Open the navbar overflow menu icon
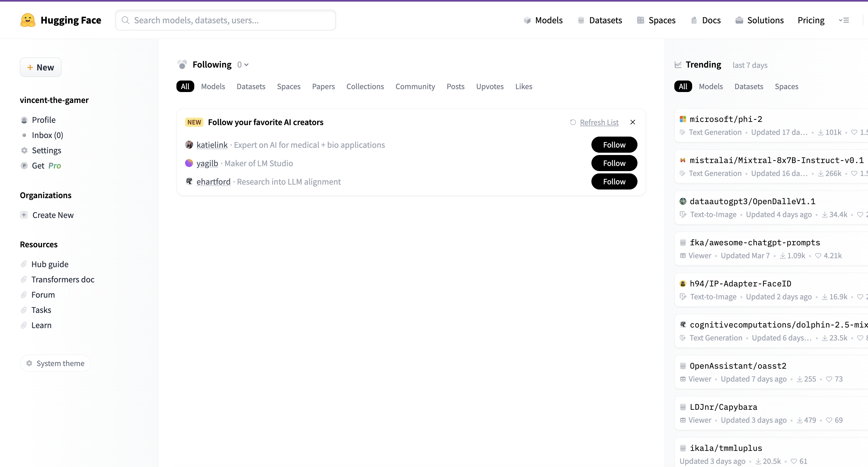The image size is (868, 467). coord(844,20)
